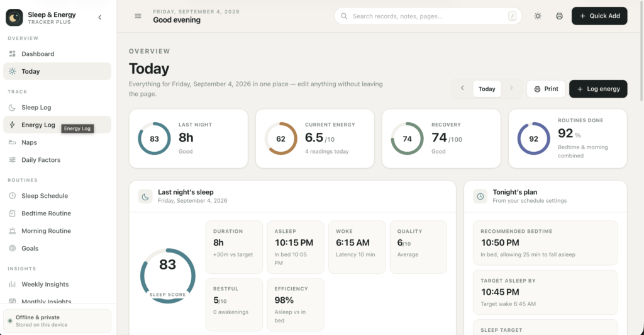This screenshot has height=335, width=644.
Task: Open Energy Log page
Action: click(x=57, y=125)
